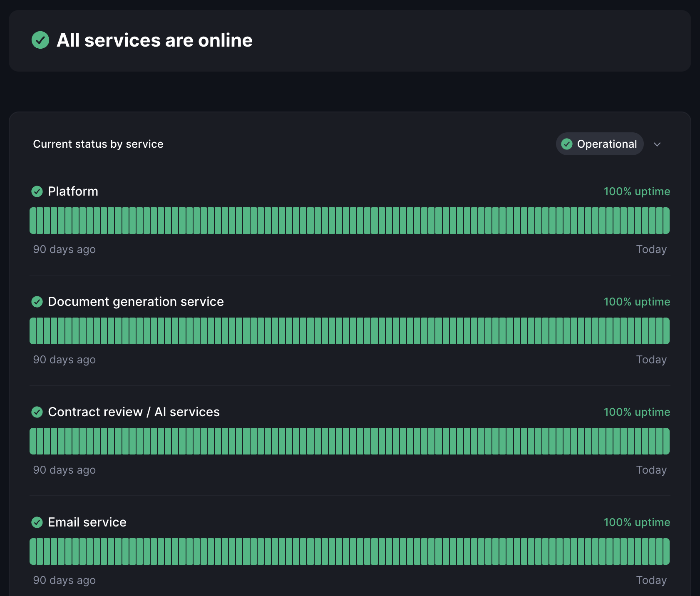Image resolution: width=700 pixels, height=596 pixels.
Task: Click Platform's 100% uptime label
Action: pyautogui.click(x=637, y=191)
